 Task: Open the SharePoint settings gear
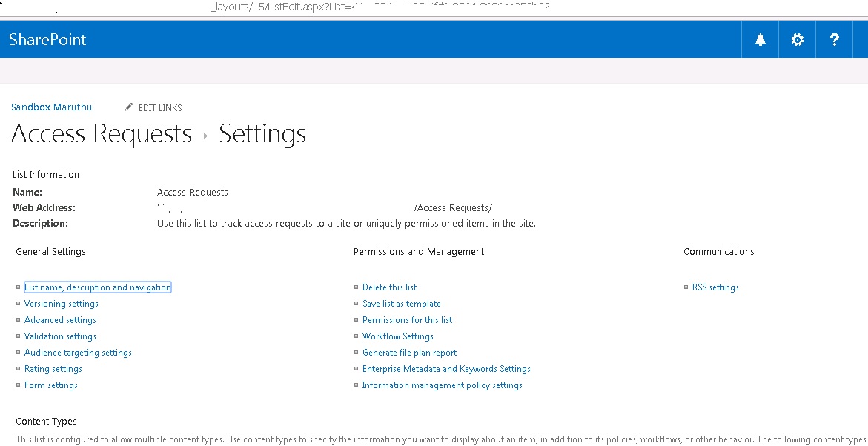pos(797,39)
